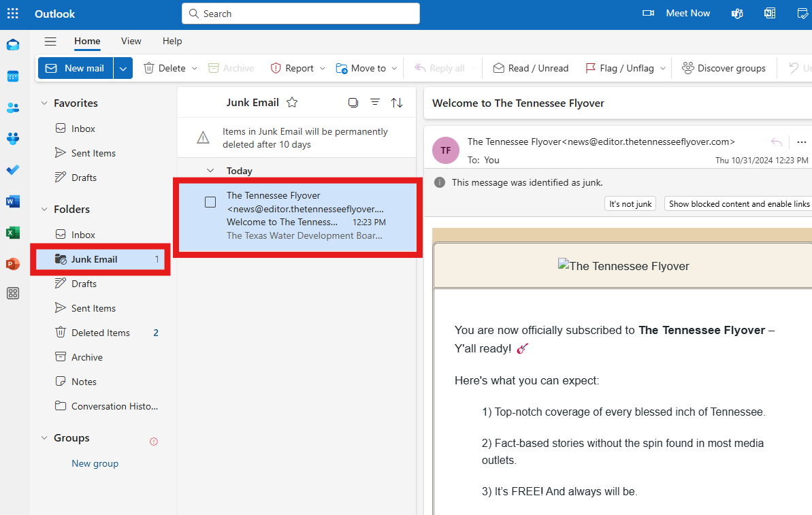
Task: Start a Meet Now video call
Action: pyautogui.click(x=677, y=14)
